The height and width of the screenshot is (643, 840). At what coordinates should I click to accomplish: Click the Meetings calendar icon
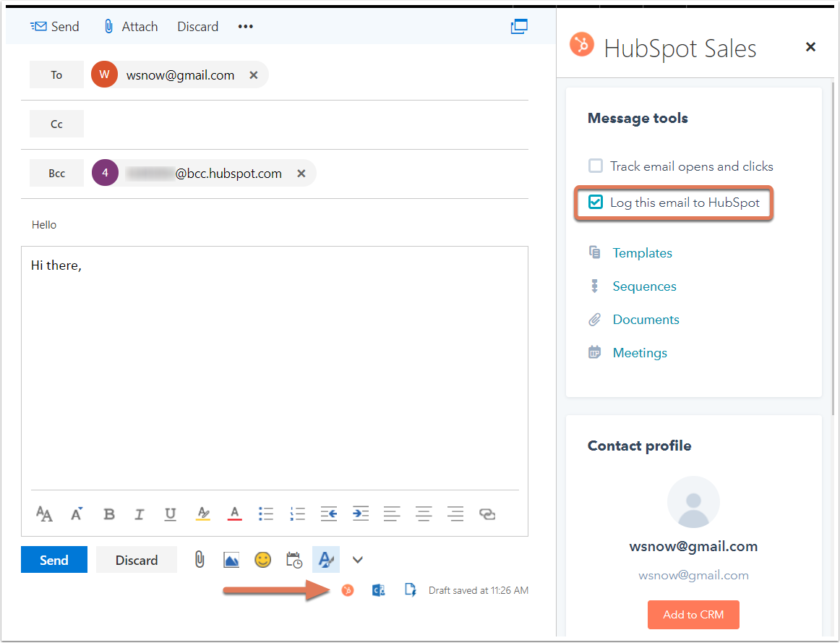(595, 352)
